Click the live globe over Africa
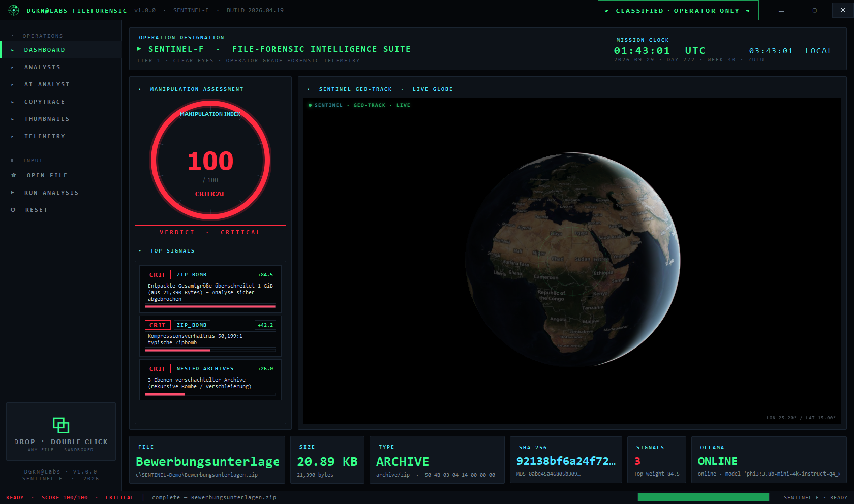 coord(573,259)
